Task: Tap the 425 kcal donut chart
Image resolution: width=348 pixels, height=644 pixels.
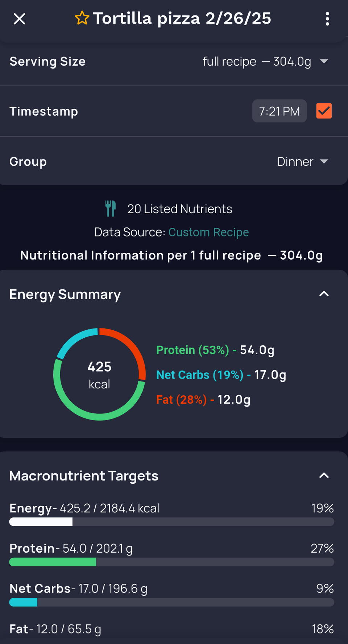Action: point(99,374)
